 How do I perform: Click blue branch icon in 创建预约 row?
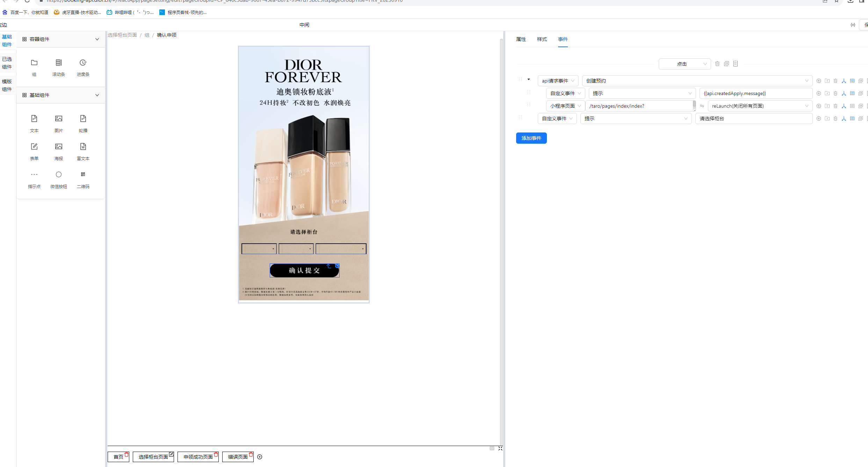844,81
